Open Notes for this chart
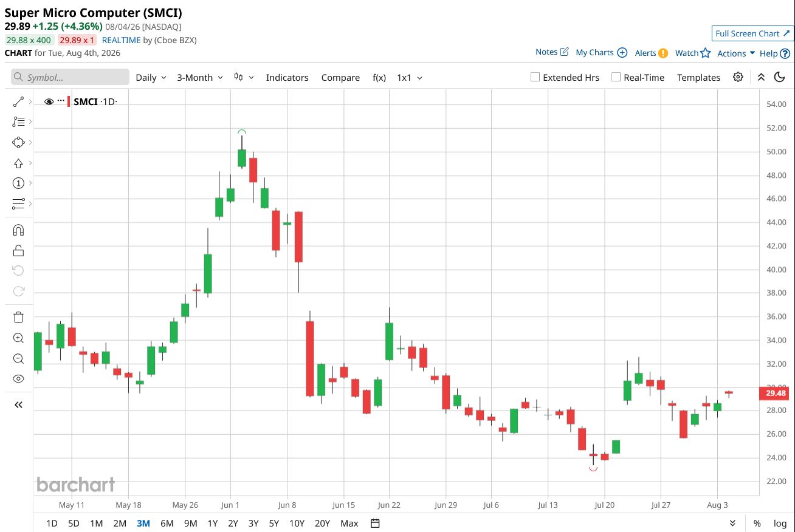 tap(552, 52)
